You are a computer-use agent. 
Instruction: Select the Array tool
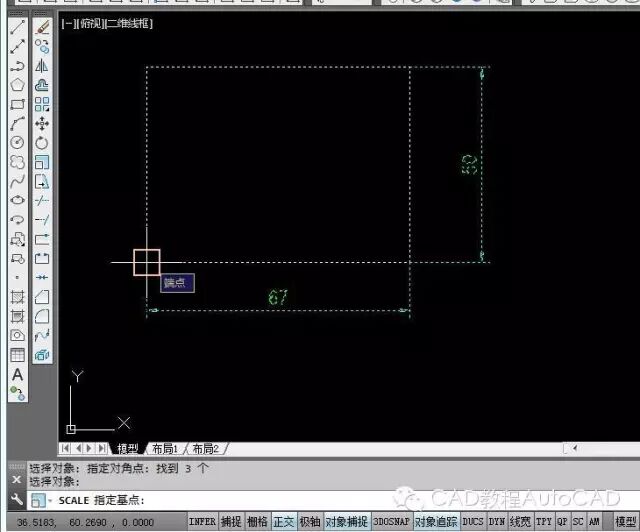click(x=42, y=104)
